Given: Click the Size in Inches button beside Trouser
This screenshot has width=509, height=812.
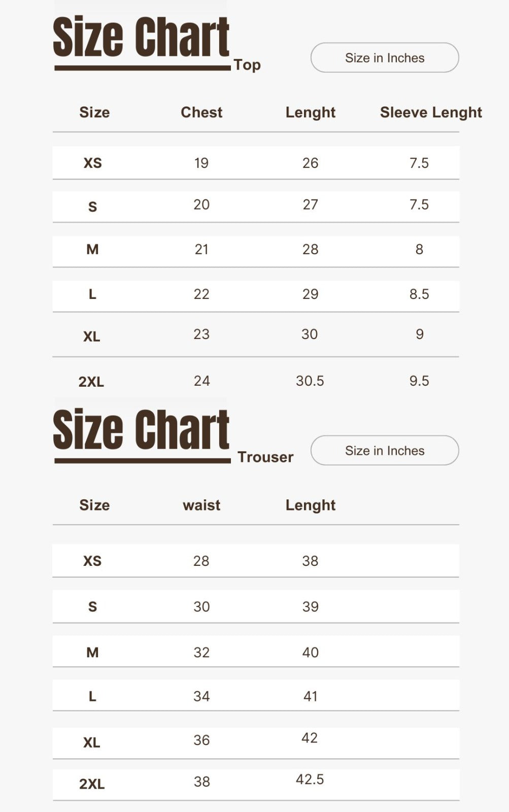Looking at the screenshot, I should [x=385, y=451].
